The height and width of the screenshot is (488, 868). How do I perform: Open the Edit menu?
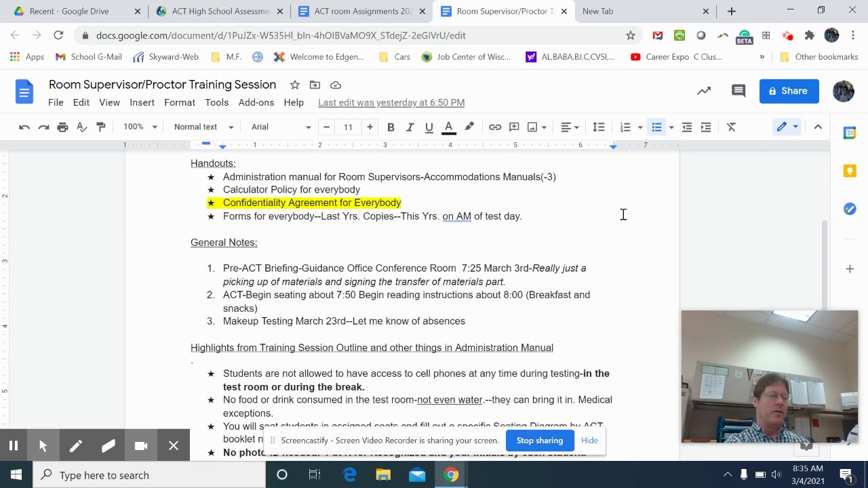click(x=81, y=102)
